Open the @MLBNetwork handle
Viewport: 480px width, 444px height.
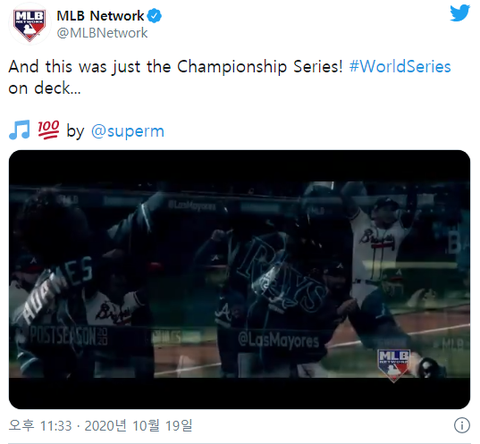point(102,33)
